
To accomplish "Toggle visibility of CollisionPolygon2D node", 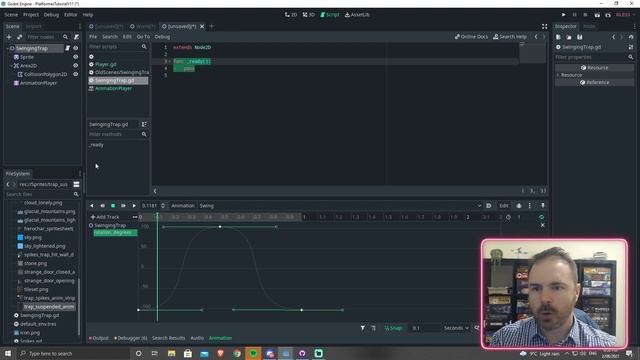I will pos(76,74).
